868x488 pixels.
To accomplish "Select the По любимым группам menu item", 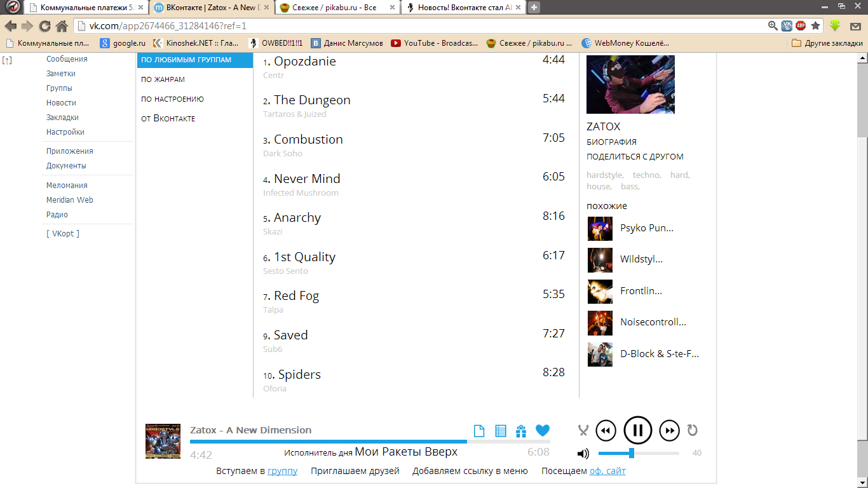I will [x=195, y=60].
